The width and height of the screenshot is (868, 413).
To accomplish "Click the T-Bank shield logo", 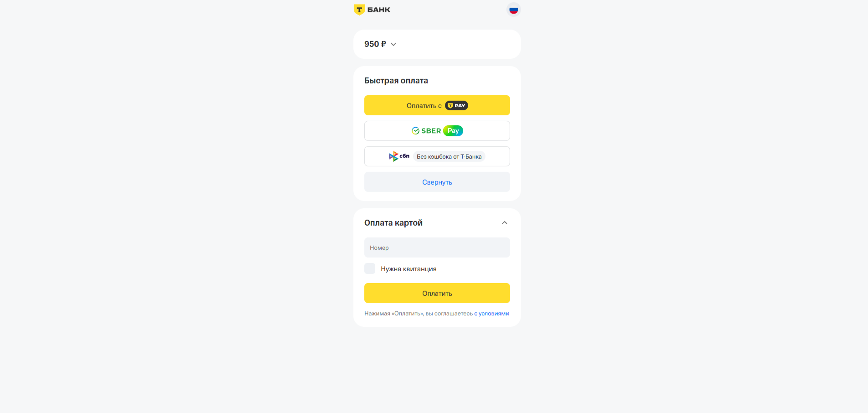I will pos(359,10).
